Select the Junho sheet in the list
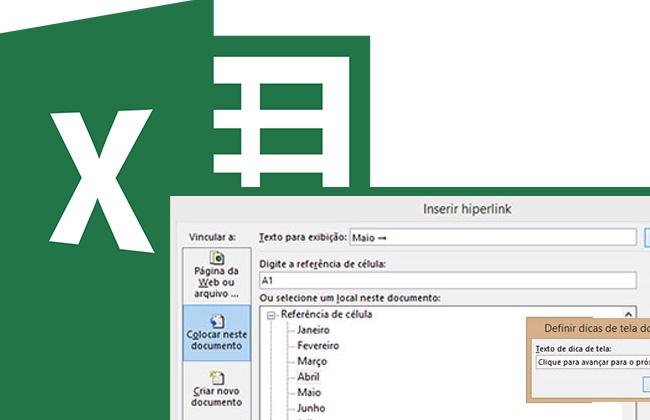Viewport: 650px width, 420px height. click(311, 408)
